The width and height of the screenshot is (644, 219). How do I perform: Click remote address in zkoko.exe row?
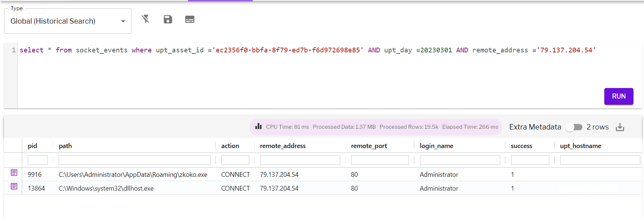coord(279,175)
